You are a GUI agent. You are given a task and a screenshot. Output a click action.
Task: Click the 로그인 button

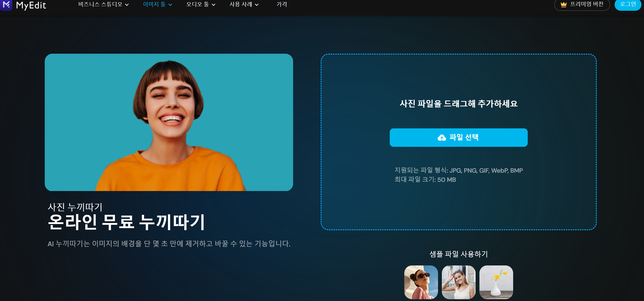pyautogui.click(x=627, y=4)
